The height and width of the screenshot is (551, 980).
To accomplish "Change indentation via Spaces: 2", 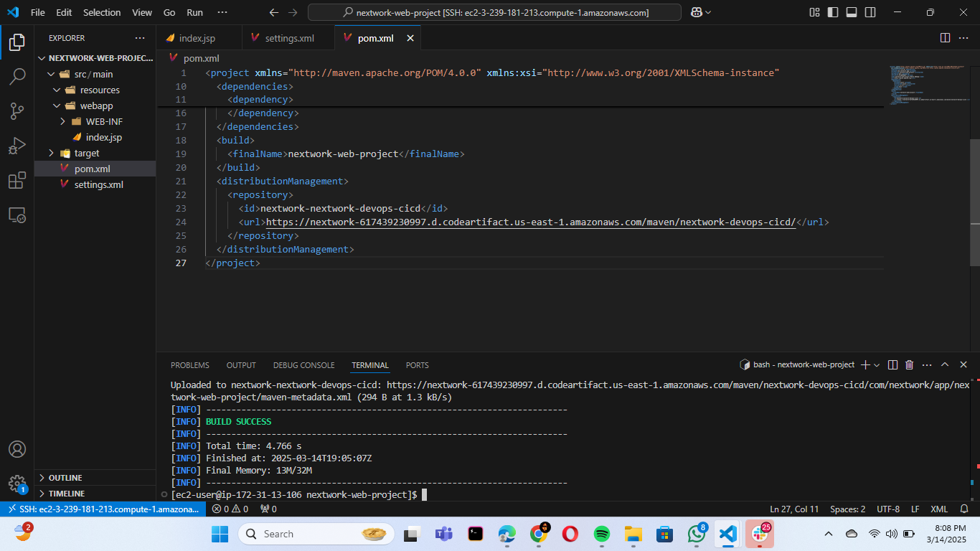I will [847, 509].
